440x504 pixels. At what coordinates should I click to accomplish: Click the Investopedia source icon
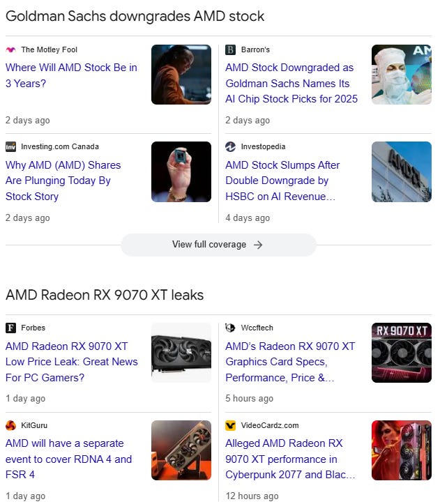pos(230,146)
